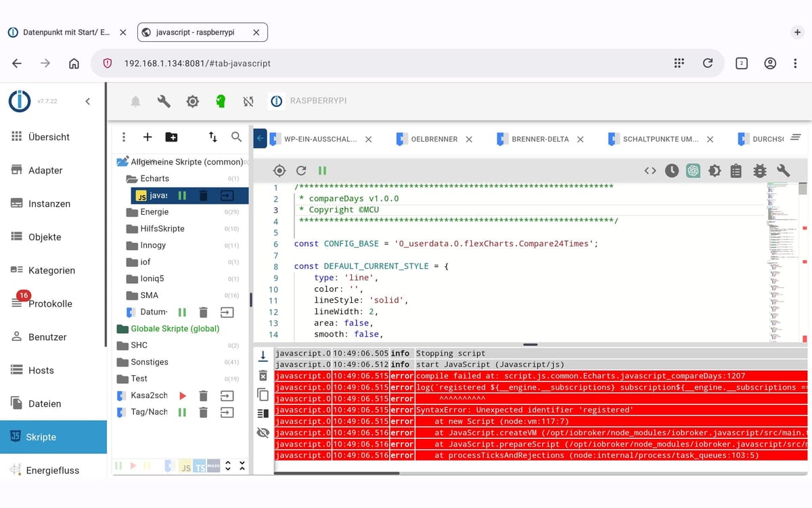Open Protokolle in the left sidebar
812x508 pixels.
pos(50,303)
